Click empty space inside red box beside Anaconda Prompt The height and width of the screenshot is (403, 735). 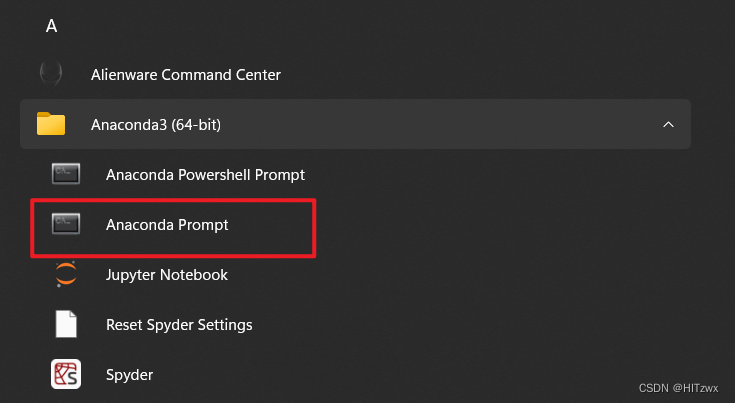point(271,227)
